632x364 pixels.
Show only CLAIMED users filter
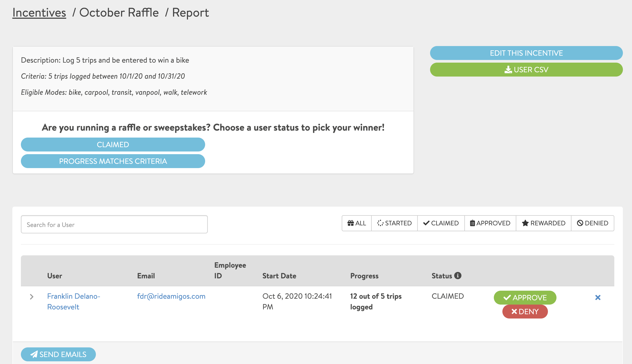pos(441,223)
